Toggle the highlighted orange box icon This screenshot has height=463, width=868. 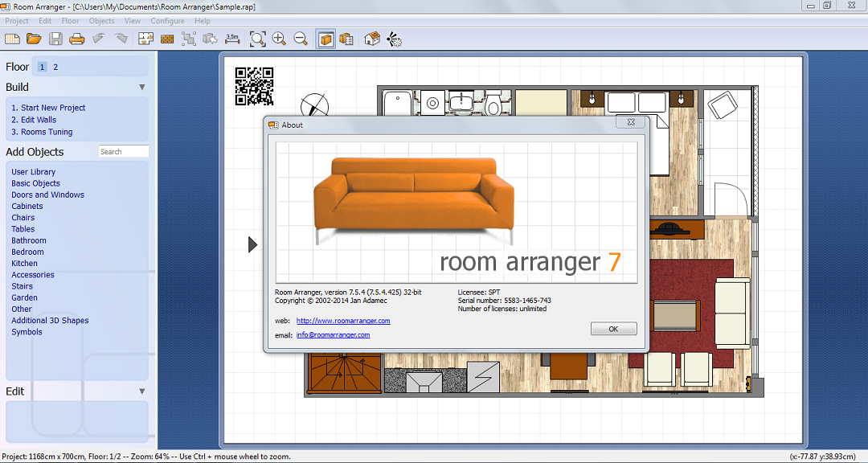coord(325,39)
